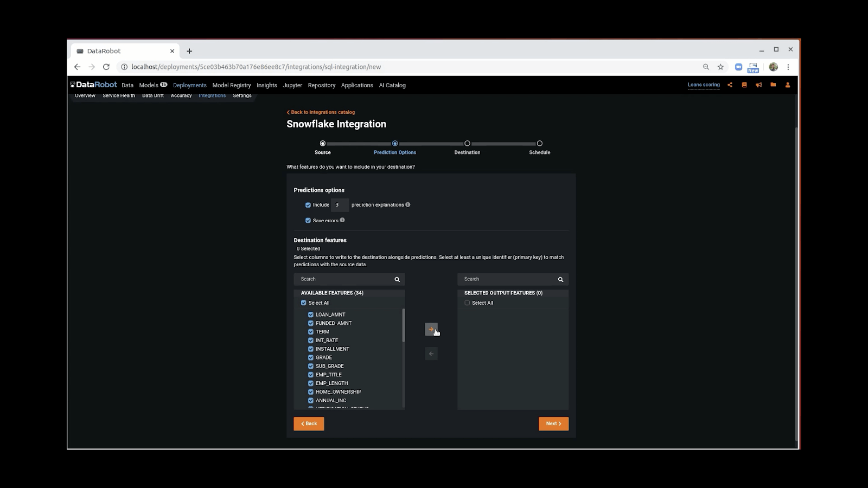Switch to Accuracy tab

[181, 95]
